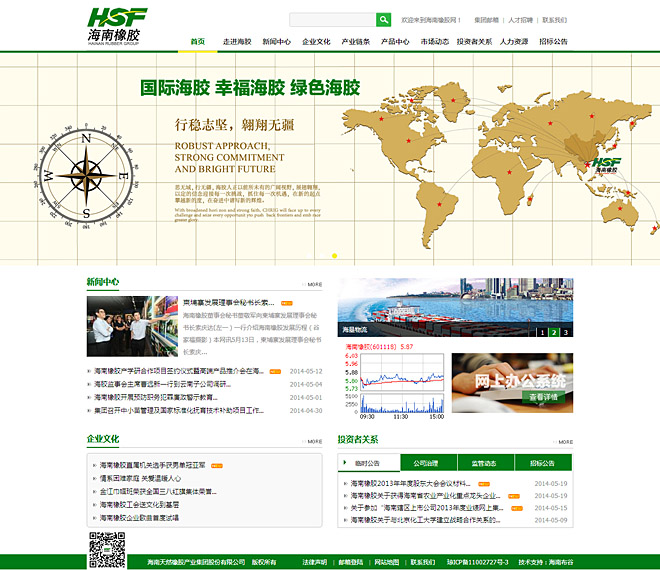Click the 法律声明 link in footer
The height and width of the screenshot is (570, 660).
pyautogui.click(x=314, y=561)
